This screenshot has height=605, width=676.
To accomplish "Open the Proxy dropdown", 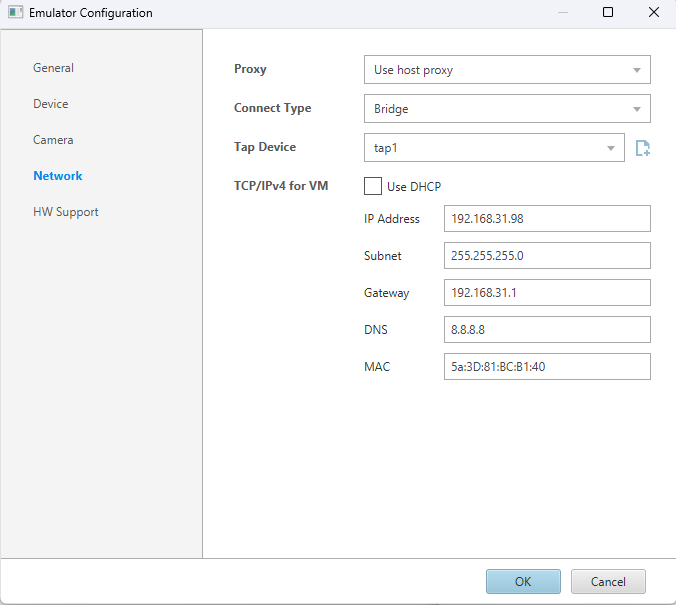I will (506, 70).
